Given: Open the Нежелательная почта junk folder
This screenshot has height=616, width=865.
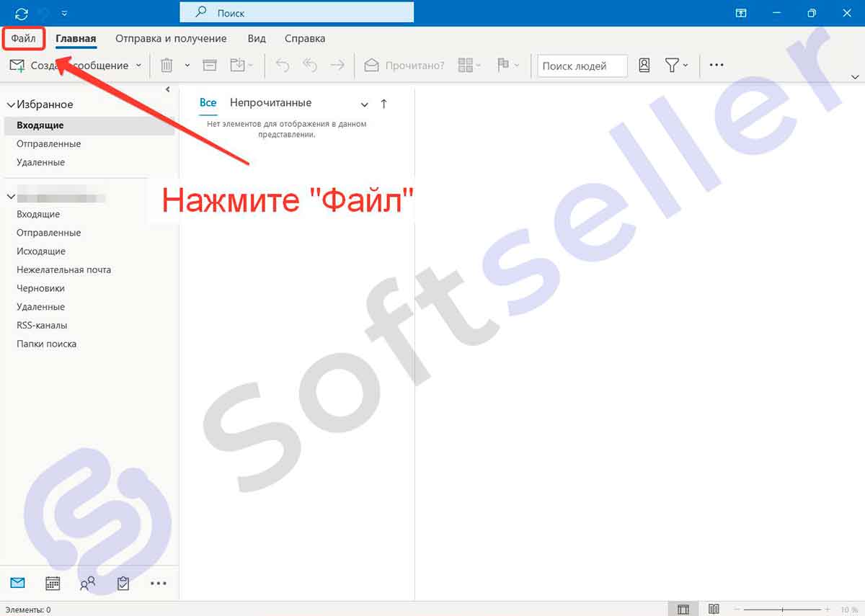Looking at the screenshot, I should pos(63,269).
